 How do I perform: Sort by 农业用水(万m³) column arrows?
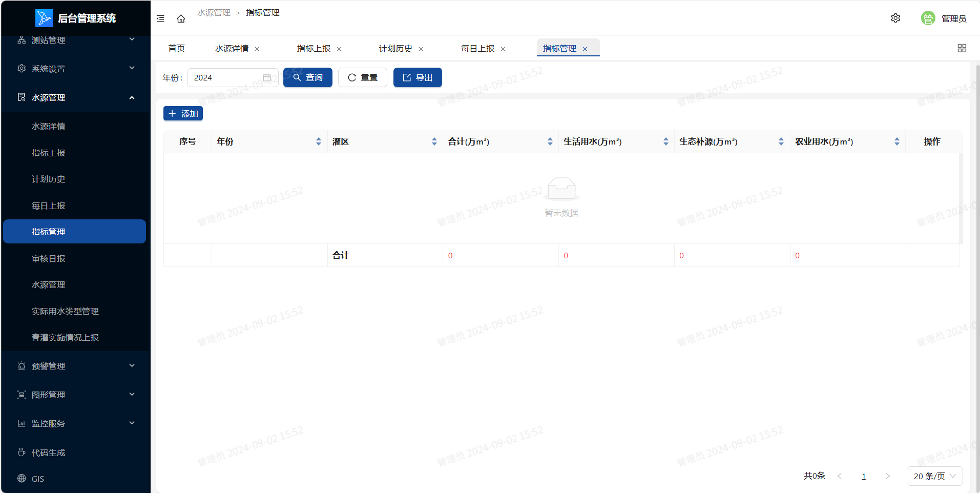pos(897,141)
